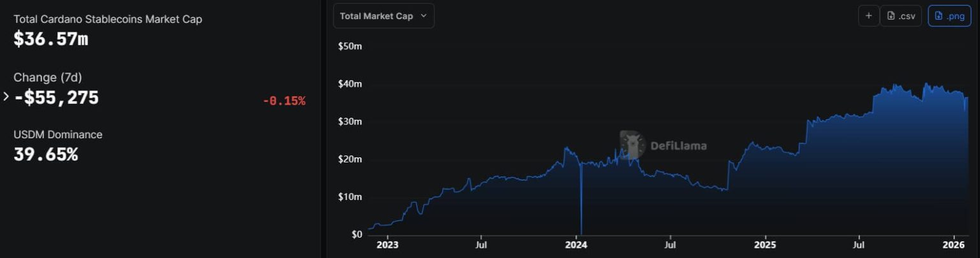Open the Total Market Cap dropdown

point(383,16)
